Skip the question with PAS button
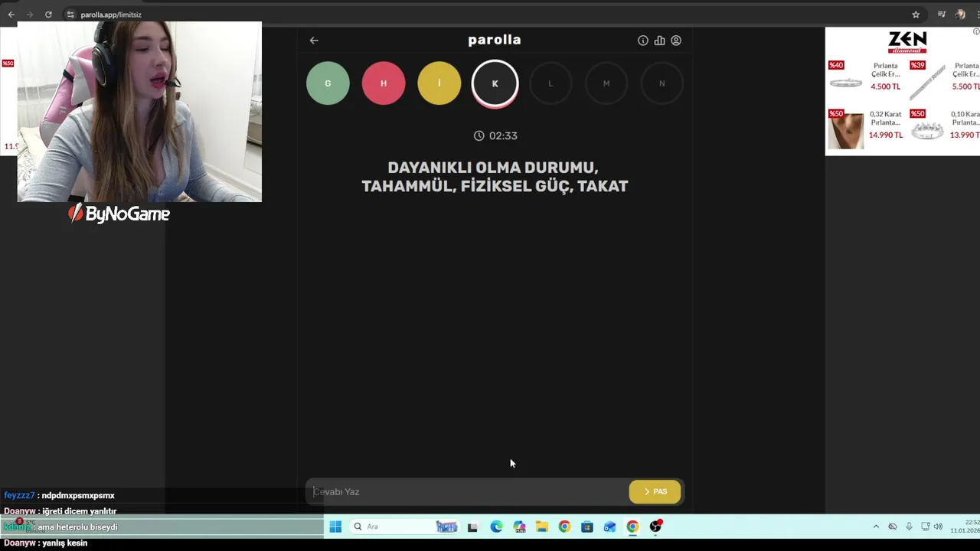Screen dimensions: 980x551 [655, 492]
